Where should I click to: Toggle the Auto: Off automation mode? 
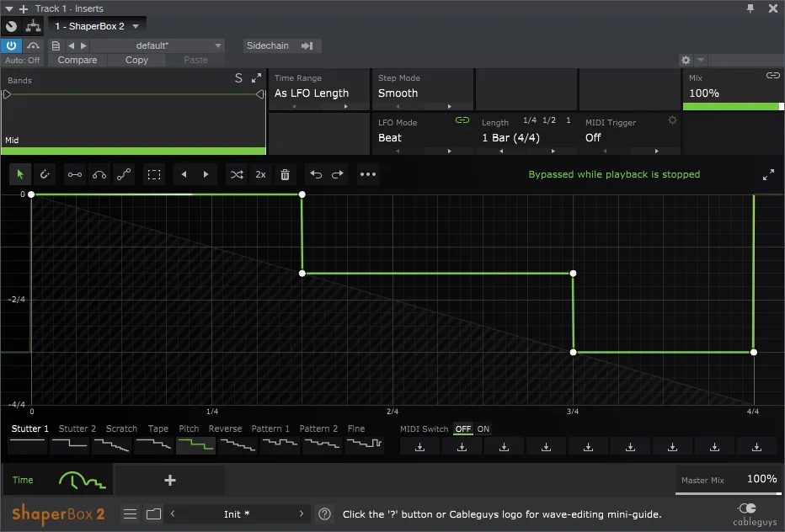pos(23,60)
